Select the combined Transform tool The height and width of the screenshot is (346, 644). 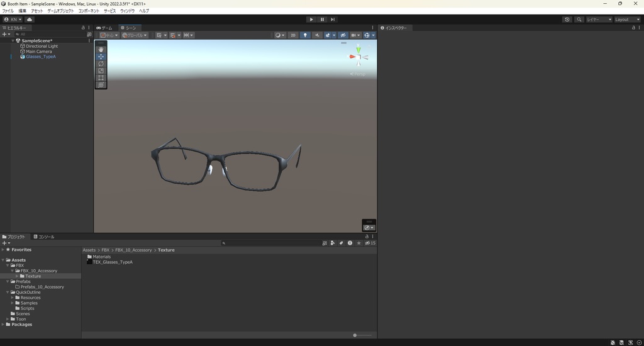(x=101, y=85)
